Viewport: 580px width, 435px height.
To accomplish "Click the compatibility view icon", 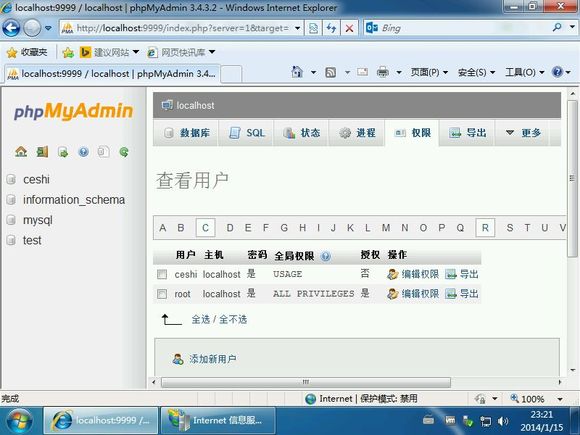I will pyautogui.click(x=313, y=28).
